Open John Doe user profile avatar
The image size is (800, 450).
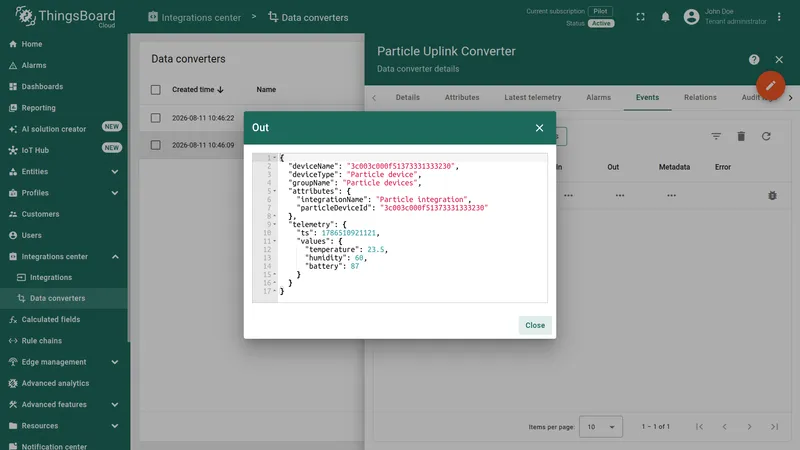point(691,17)
